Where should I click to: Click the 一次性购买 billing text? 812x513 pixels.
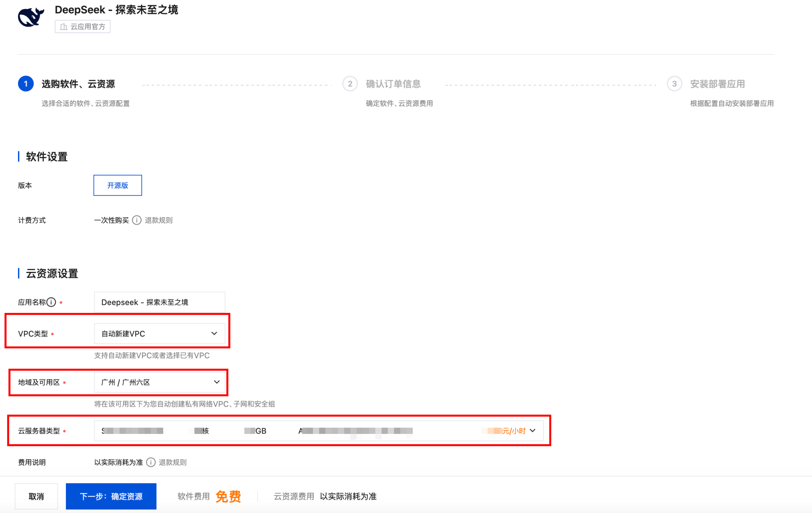111,220
